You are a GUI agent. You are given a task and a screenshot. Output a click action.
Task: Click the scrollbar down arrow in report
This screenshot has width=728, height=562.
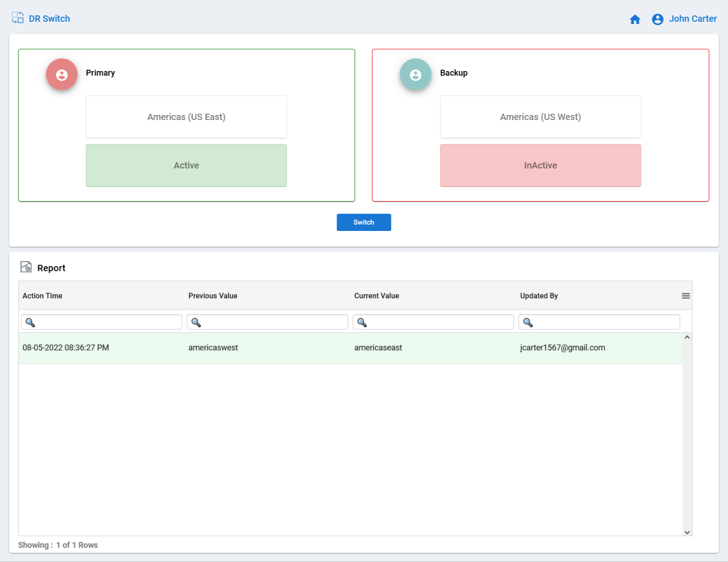[687, 532]
